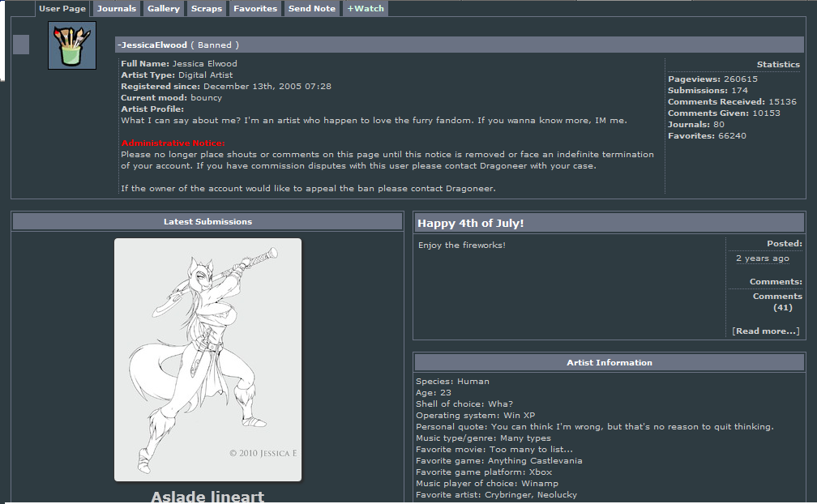Open the journal Comments (41) link
The width and height of the screenshot is (817, 504).
pos(777,301)
